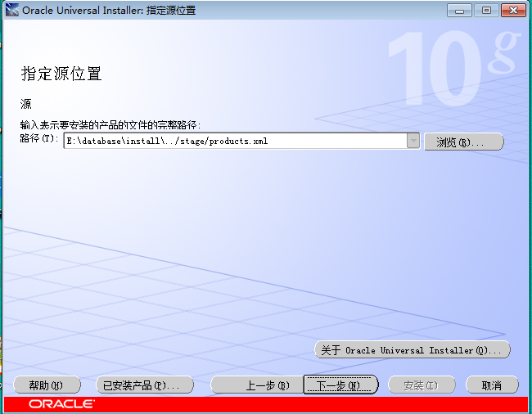
Task: Click the Oracle Universal Installer title bar icon
Action: coord(12,10)
